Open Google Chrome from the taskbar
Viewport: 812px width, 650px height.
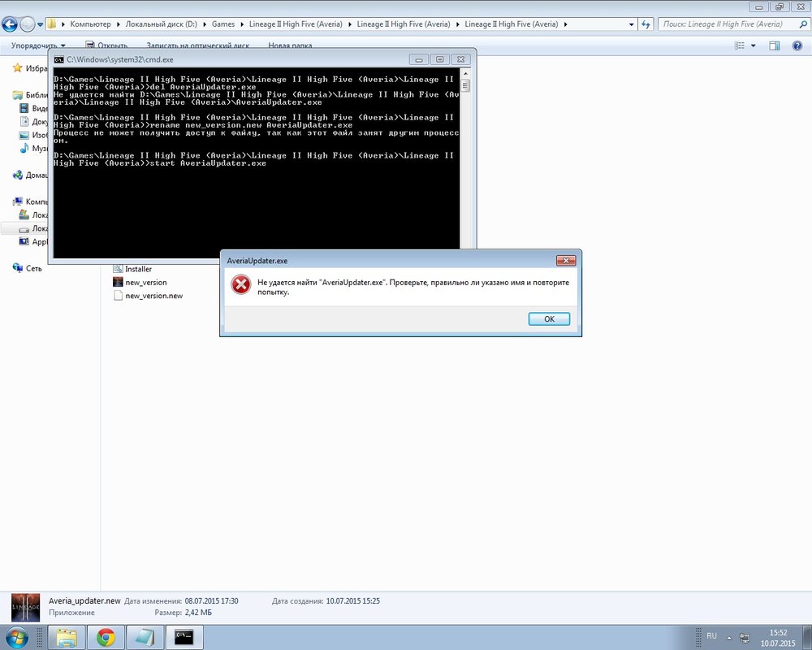105,637
